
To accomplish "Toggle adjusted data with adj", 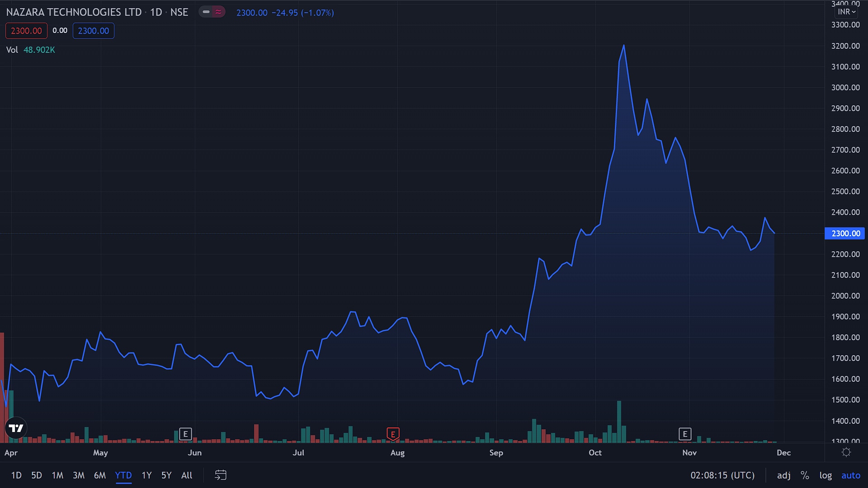I will pyautogui.click(x=783, y=475).
